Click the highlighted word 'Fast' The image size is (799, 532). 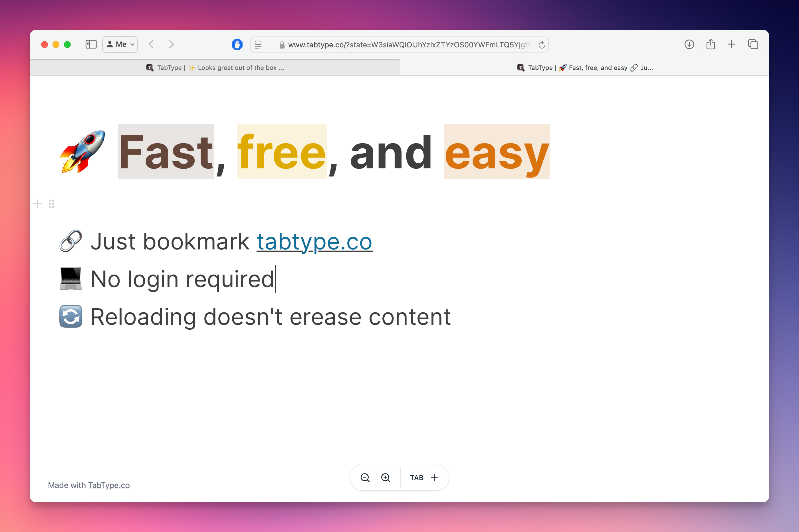click(x=166, y=152)
